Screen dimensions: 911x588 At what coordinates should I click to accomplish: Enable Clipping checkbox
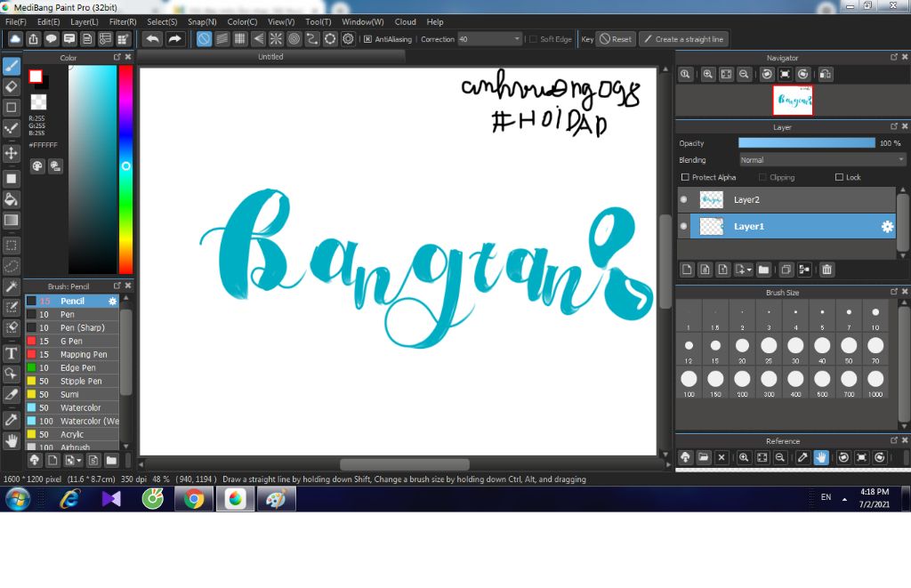[762, 177]
